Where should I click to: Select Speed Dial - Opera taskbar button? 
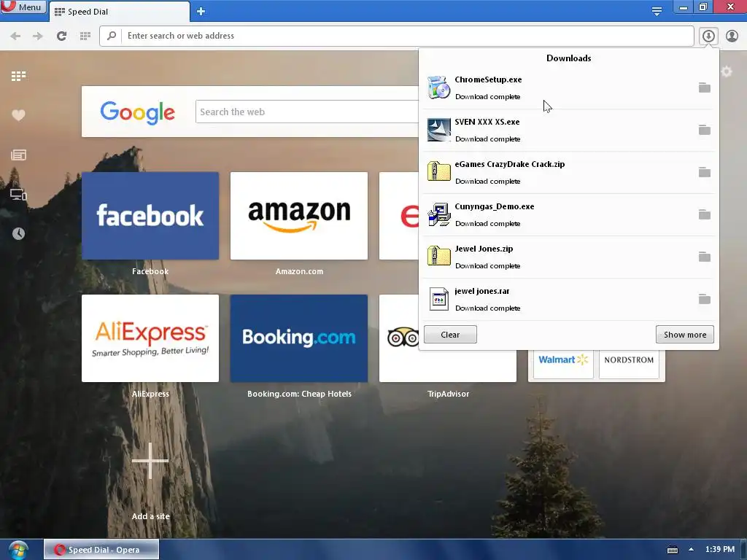101,550
